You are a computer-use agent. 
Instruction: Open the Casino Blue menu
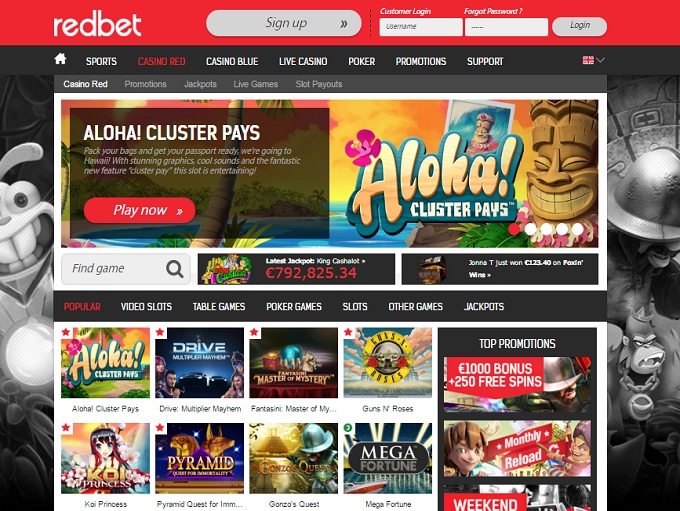(x=232, y=62)
